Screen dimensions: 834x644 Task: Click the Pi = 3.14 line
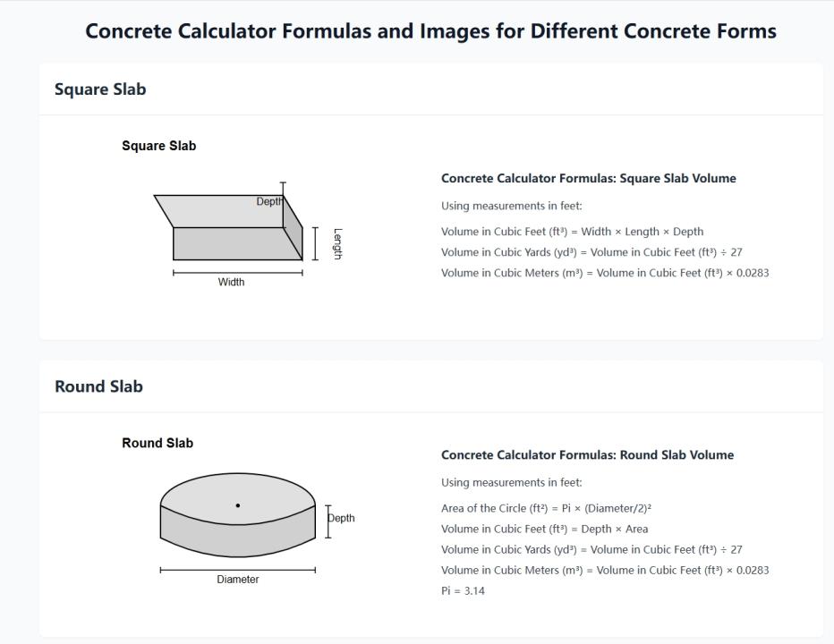pos(463,591)
